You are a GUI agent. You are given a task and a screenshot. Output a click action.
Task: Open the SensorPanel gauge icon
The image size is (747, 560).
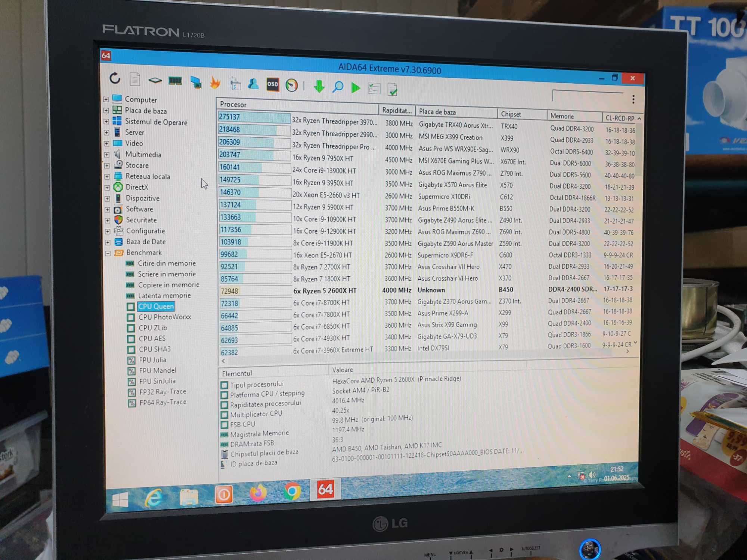pyautogui.click(x=292, y=85)
